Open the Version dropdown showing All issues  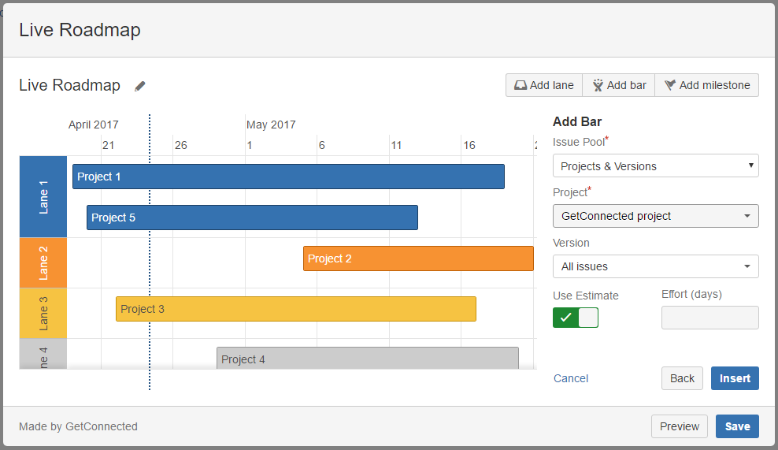(655, 266)
